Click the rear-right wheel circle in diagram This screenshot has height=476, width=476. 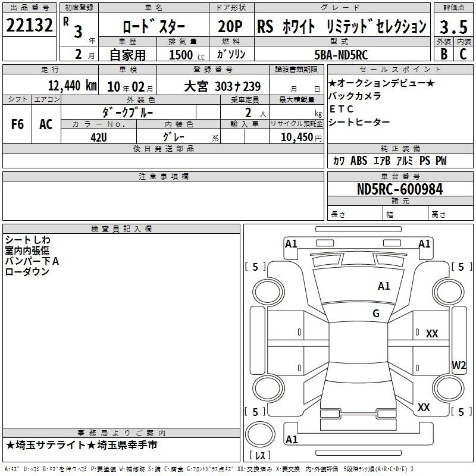[449, 388]
